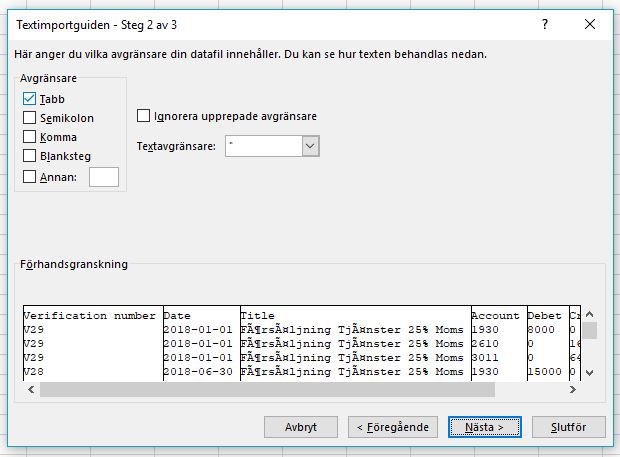This screenshot has width=620, height=457.
Task: Click the horizontal scrollbar track in preview
Action: click(300, 389)
